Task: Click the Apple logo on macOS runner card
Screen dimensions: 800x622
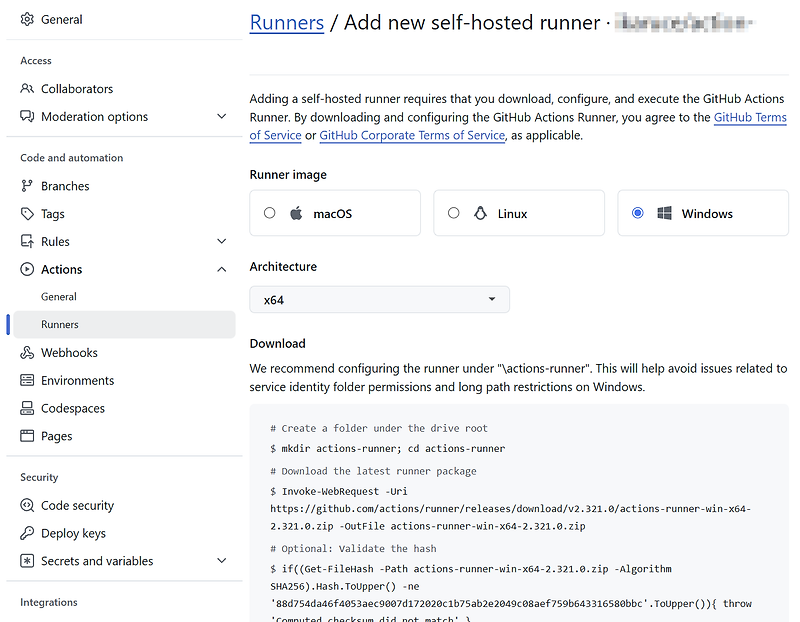Action: pyautogui.click(x=295, y=212)
